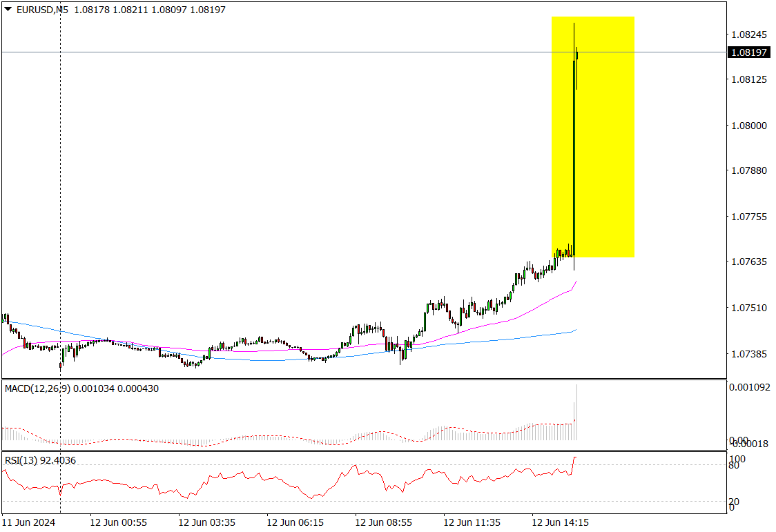Click the 12 Jun 00:55 time label

point(118,522)
